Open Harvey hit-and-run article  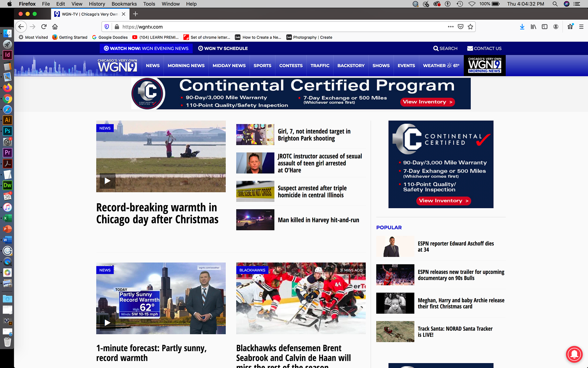pyautogui.click(x=318, y=220)
